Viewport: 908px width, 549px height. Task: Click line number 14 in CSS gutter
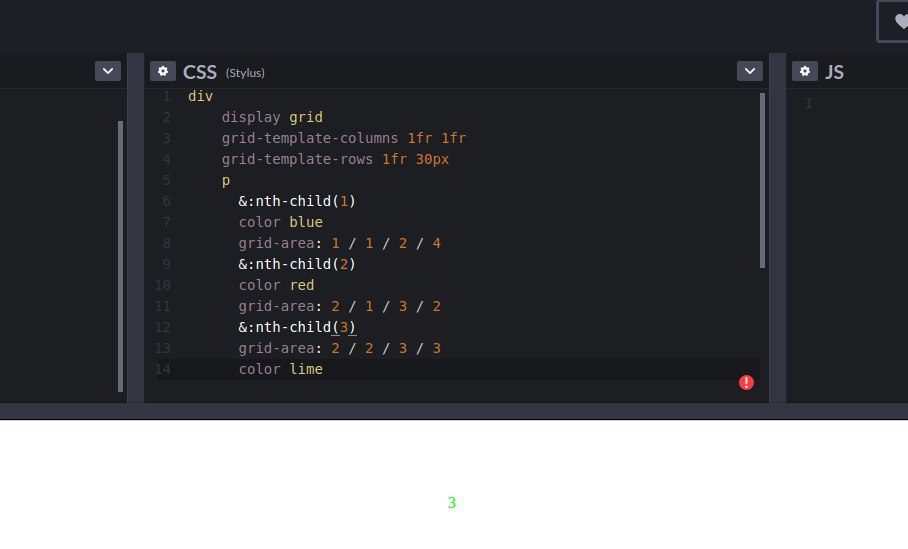pyautogui.click(x=163, y=369)
